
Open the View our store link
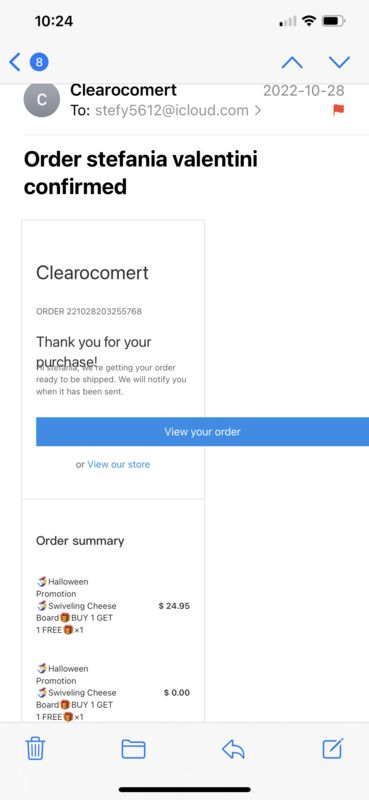(118, 464)
